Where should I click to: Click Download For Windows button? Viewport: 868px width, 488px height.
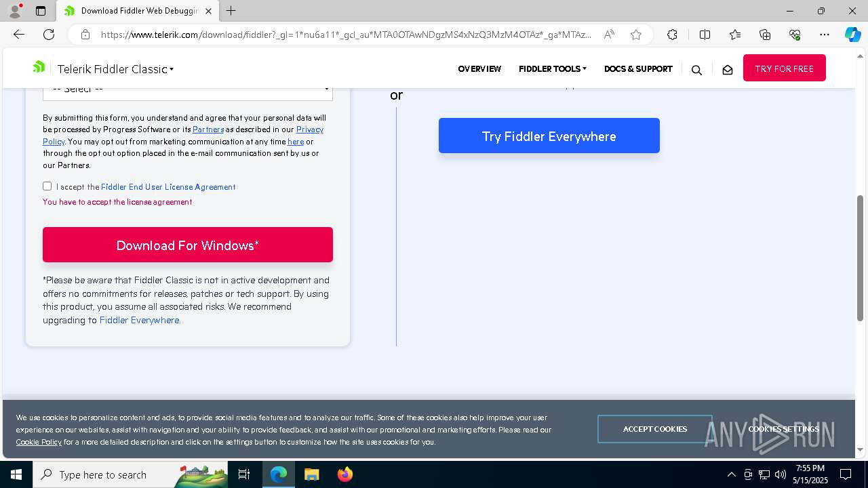point(188,245)
